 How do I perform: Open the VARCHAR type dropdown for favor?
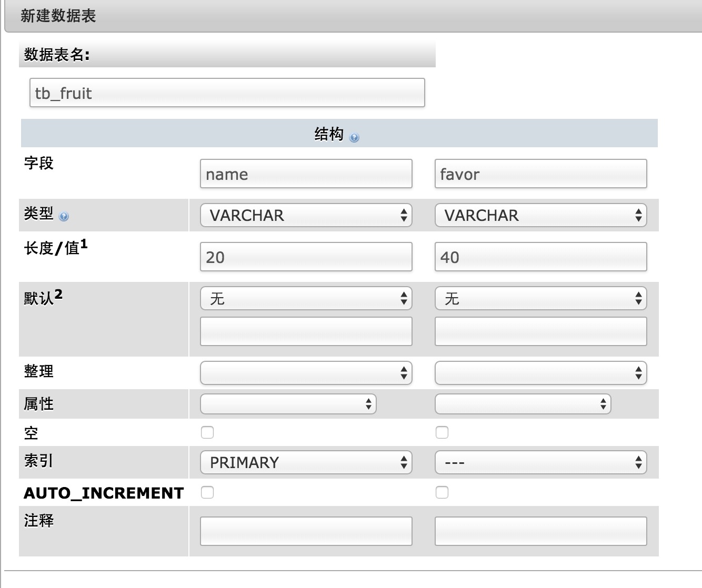(540, 215)
